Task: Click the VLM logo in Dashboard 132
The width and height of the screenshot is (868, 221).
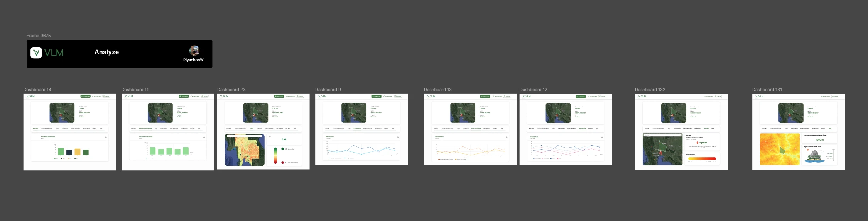Action: (642, 96)
